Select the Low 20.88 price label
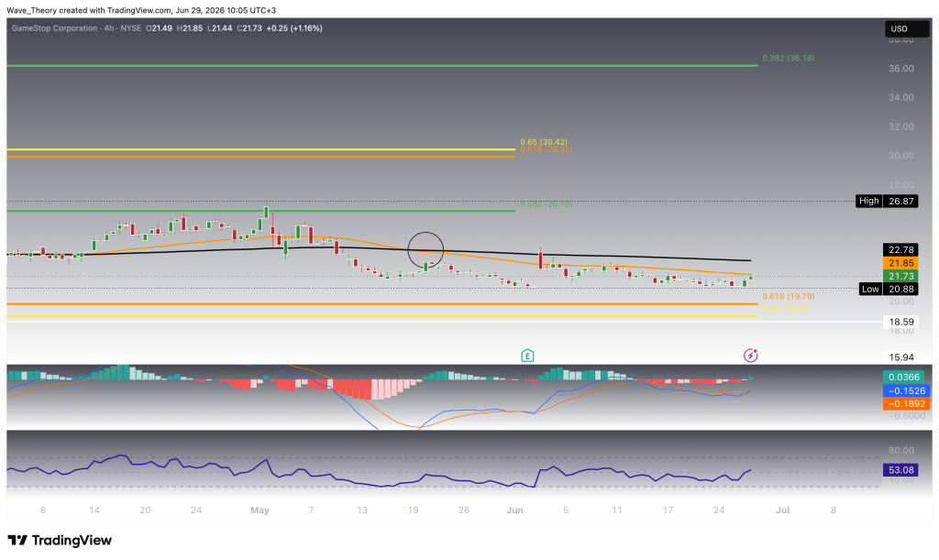Screen dimensions: 939x560 888,289
